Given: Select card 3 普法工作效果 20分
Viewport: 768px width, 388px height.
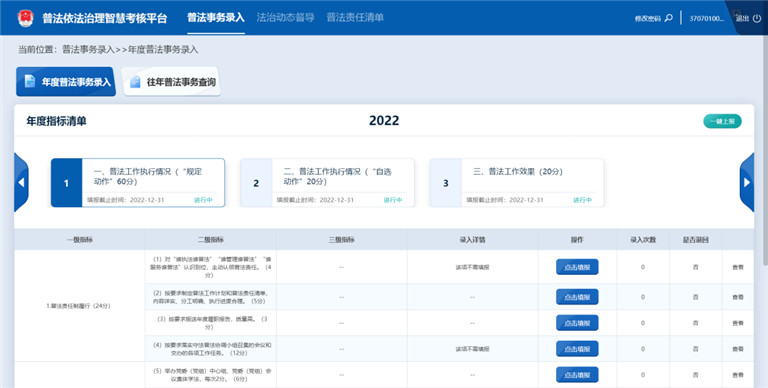Looking at the screenshot, I should click(x=517, y=183).
